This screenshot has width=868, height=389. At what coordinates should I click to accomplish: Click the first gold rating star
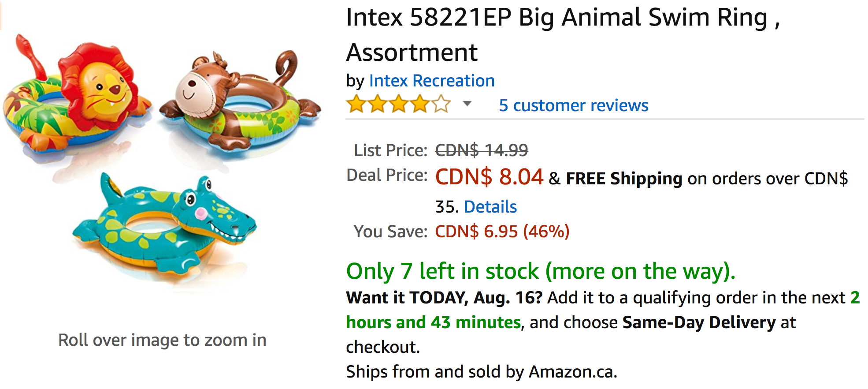coord(356,105)
